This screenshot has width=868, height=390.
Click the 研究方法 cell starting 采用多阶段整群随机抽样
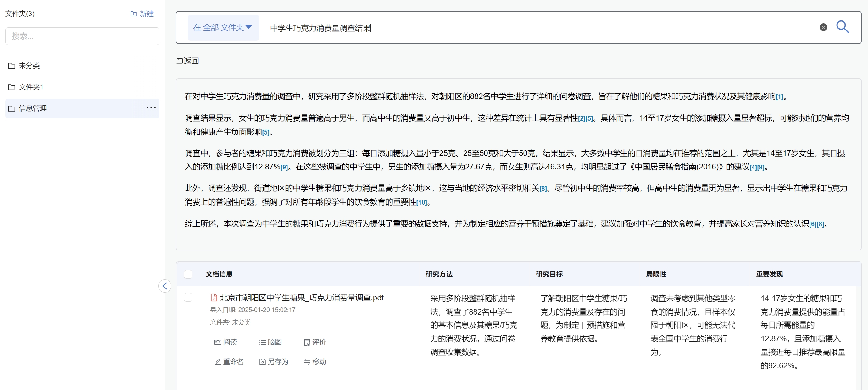click(474, 325)
